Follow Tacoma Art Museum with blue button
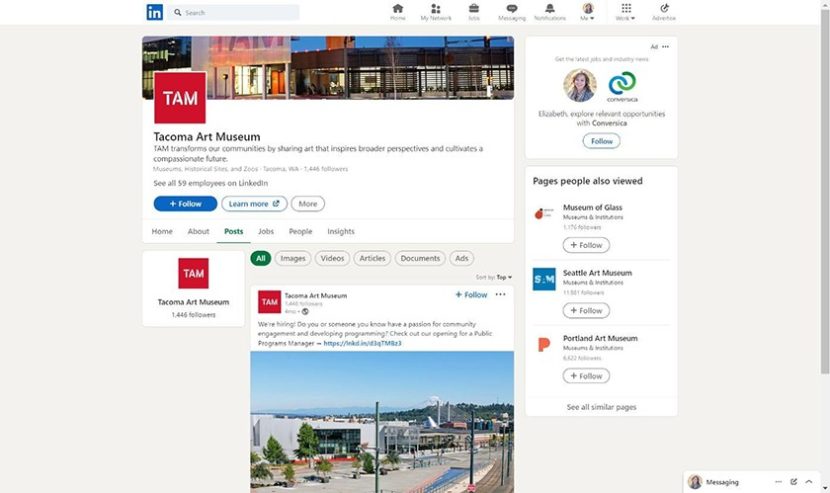The height and width of the screenshot is (493, 830). (185, 204)
